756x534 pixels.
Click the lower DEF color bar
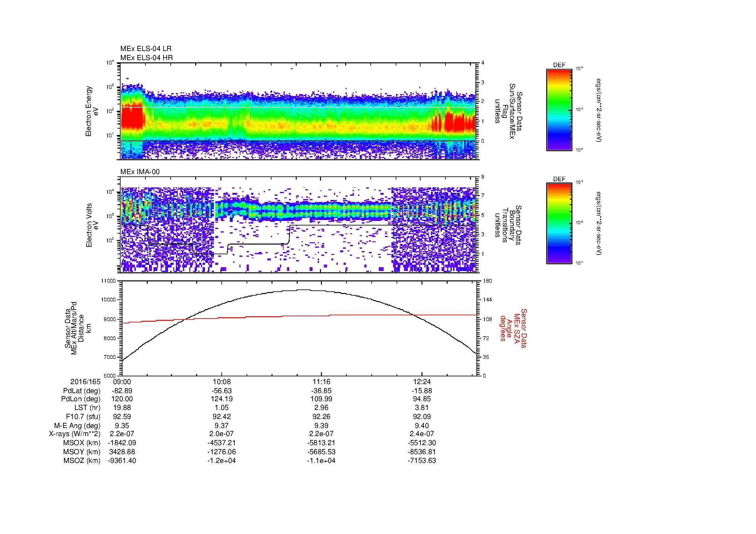(x=559, y=224)
